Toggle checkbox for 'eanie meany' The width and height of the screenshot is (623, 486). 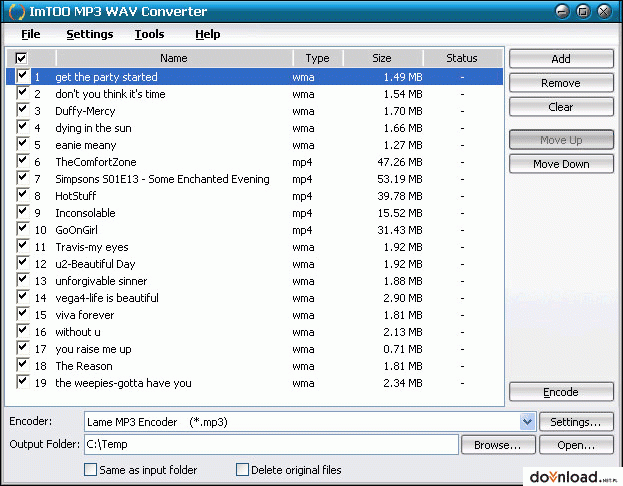(x=22, y=144)
